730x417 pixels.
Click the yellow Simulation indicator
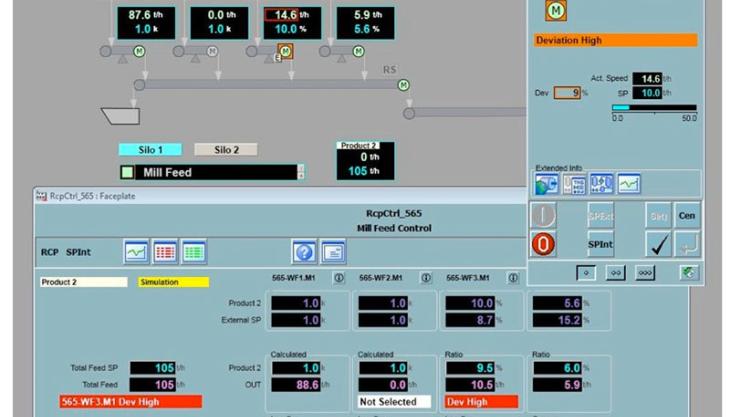[173, 282]
